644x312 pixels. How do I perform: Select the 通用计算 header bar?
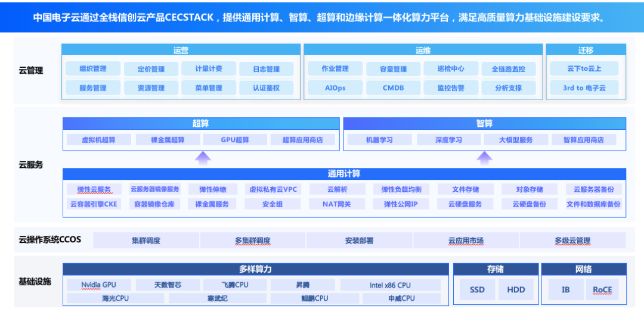pos(344,174)
